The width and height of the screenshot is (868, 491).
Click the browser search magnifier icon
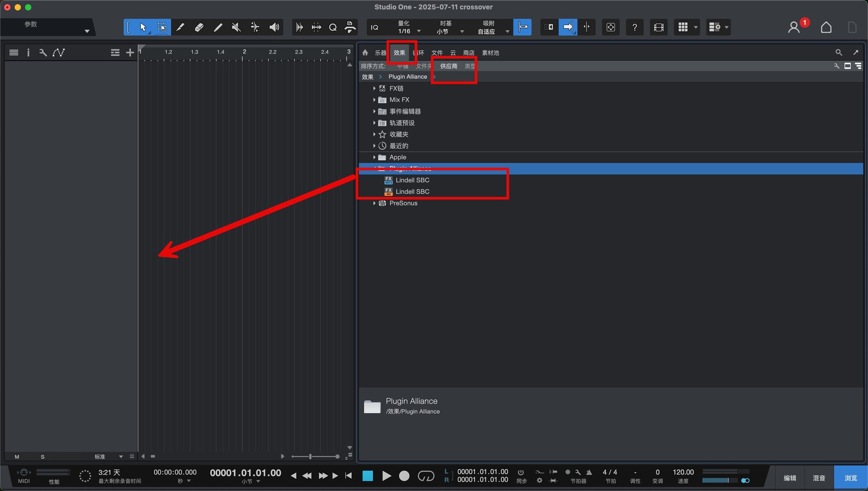coord(839,52)
